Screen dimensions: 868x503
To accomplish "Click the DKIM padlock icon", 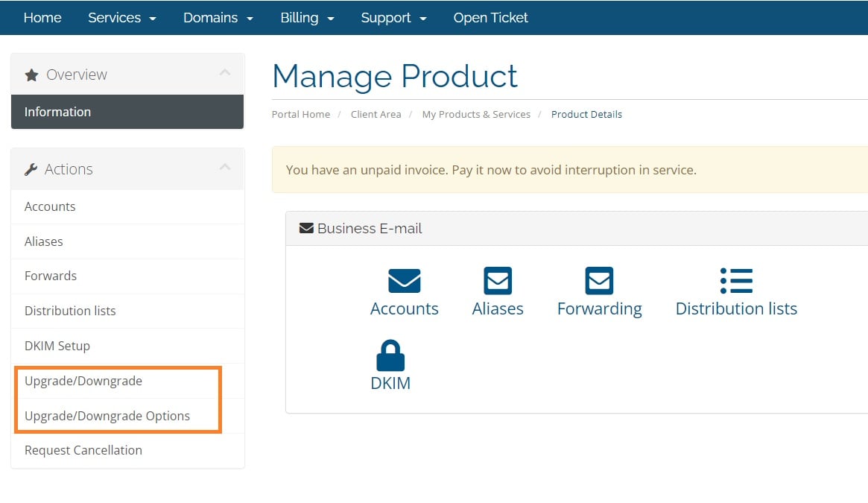I will (390, 355).
